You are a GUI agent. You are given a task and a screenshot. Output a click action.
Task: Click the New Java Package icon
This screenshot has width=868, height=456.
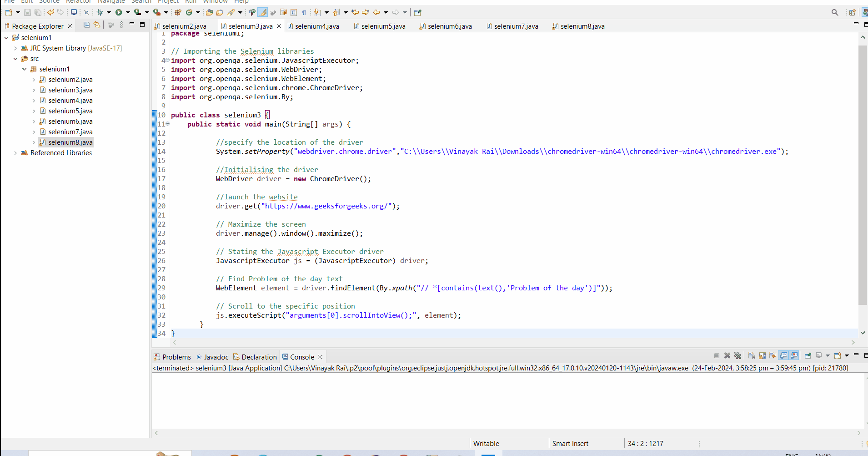point(178,12)
